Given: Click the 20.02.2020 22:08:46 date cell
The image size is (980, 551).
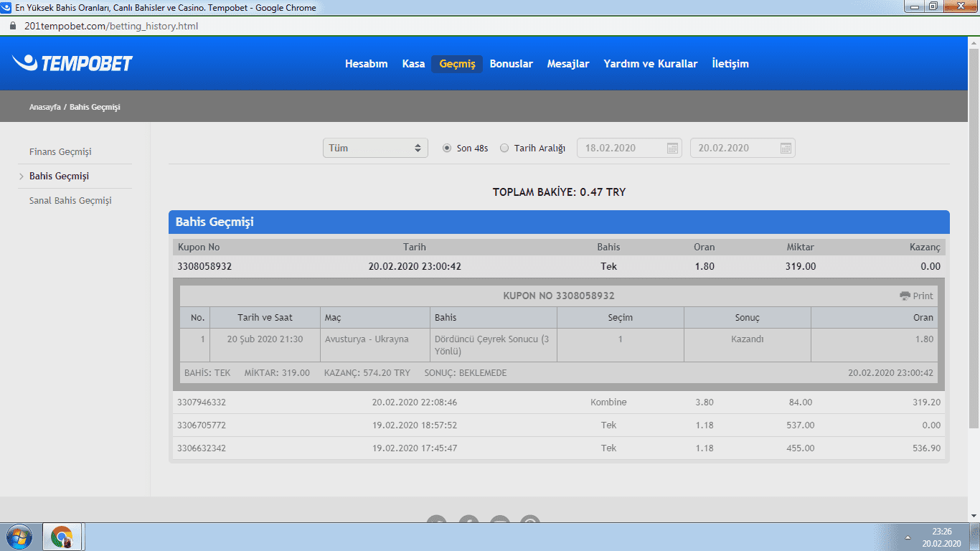Looking at the screenshot, I should [x=415, y=402].
